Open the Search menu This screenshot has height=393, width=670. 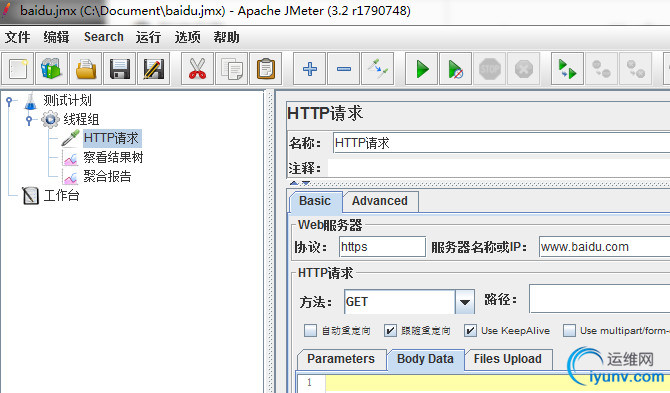tap(104, 37)
